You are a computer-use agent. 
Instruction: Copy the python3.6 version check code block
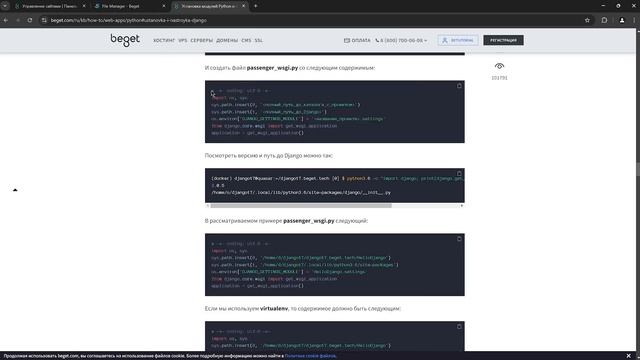[459, 173]
